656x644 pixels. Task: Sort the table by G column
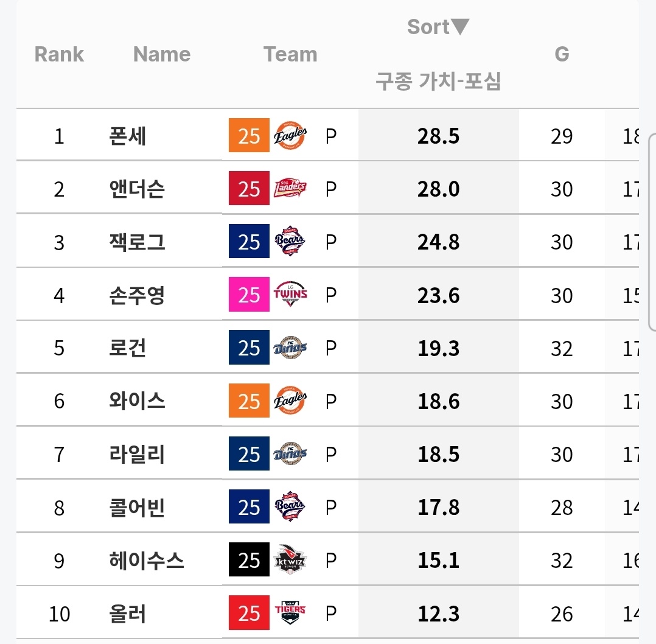coord(561,54)
